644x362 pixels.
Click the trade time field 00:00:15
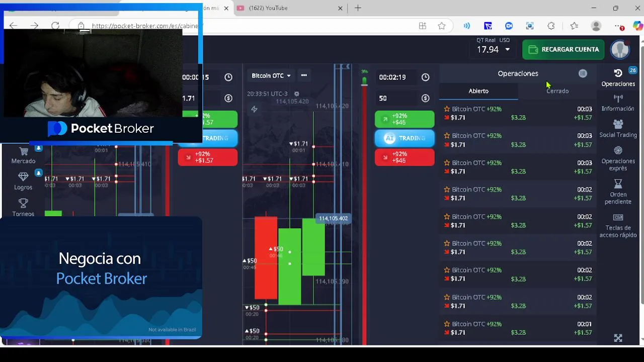[201, 77]
